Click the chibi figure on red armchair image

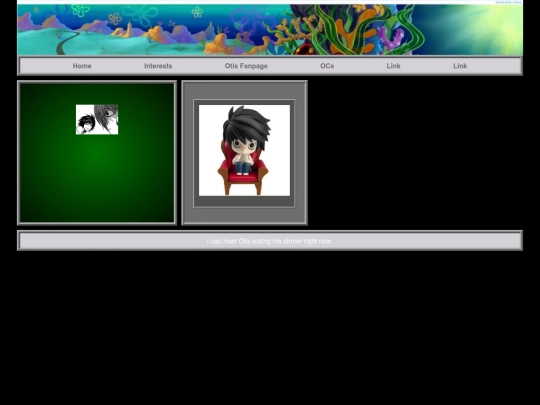[x=245, y=150]
